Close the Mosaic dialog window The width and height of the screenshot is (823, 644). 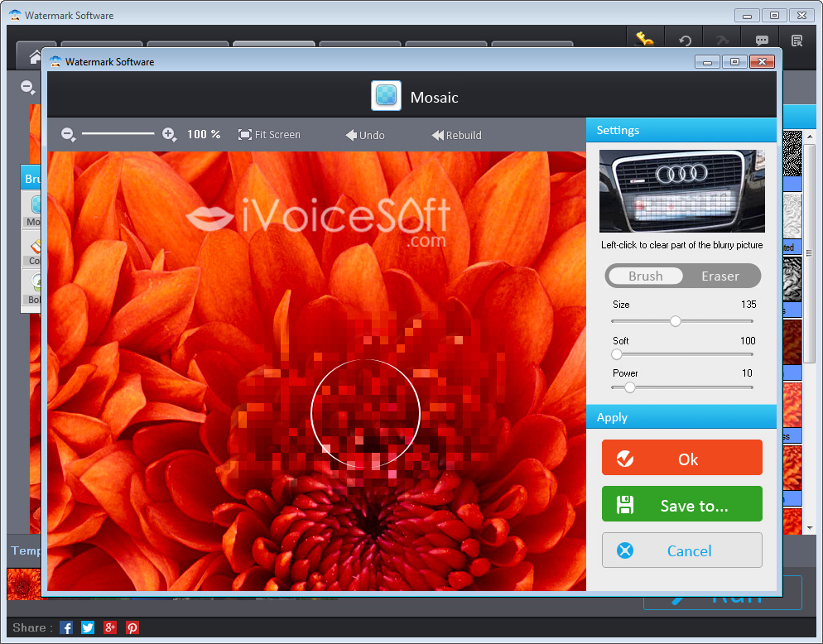tap(762, 62)
